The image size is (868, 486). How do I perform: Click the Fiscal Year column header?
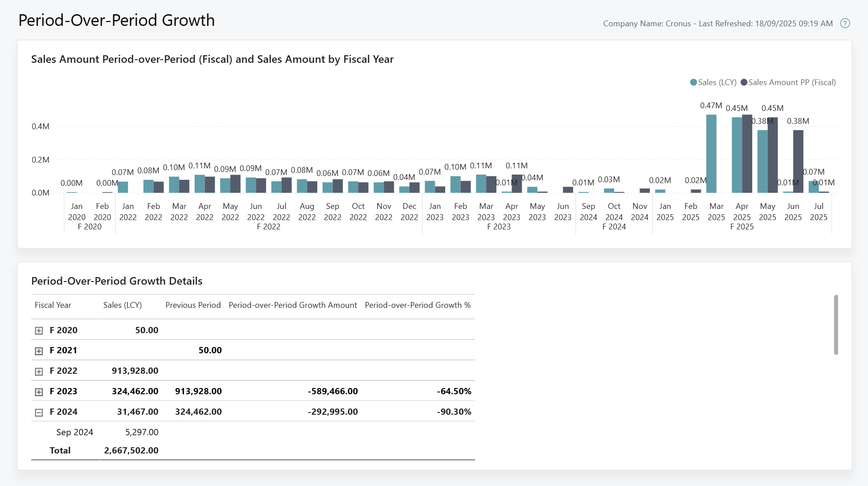(x=53, y=305)
